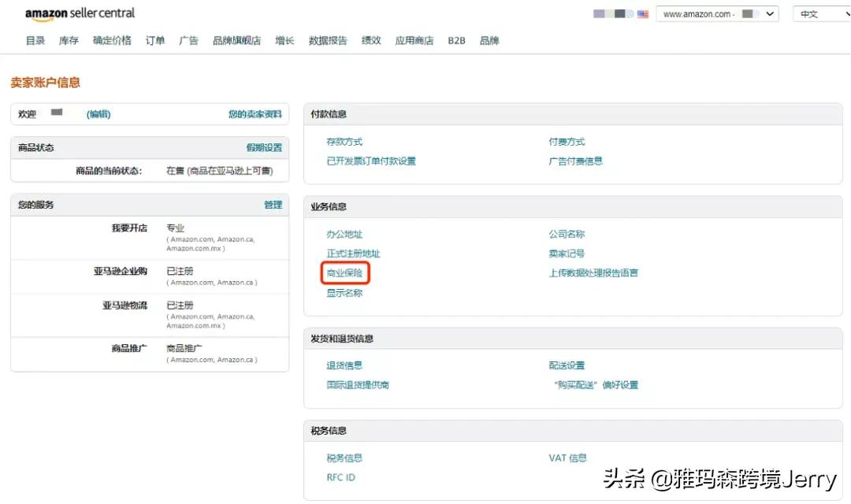
Task: Select 库存 from the top navigation
Action: point(69,40)
